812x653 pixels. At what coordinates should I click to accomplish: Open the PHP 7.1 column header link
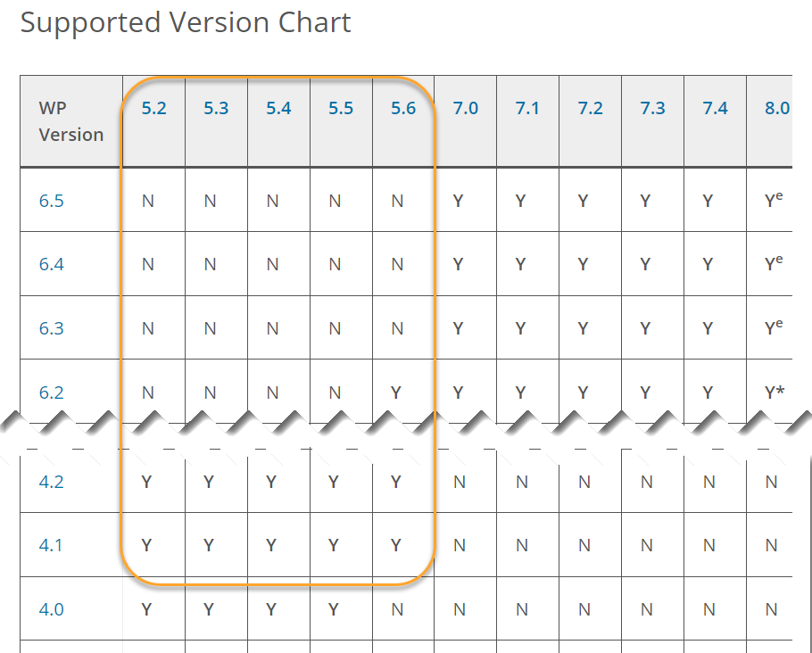[527, 108]
